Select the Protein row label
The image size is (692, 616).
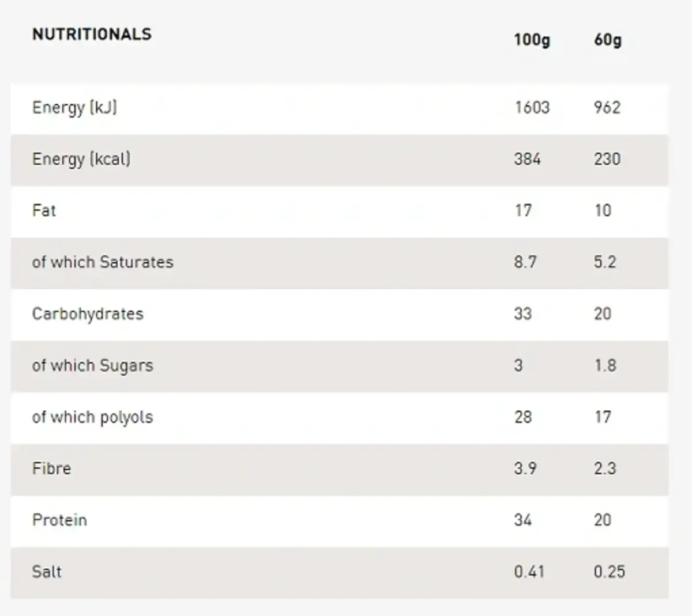click(x=59, y=520)
